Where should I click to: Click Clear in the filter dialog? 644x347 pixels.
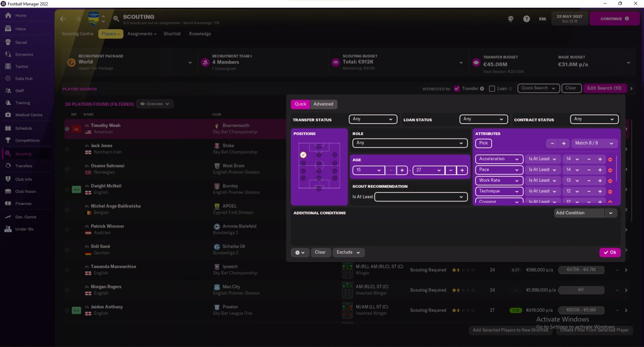[x=320, y=252]
